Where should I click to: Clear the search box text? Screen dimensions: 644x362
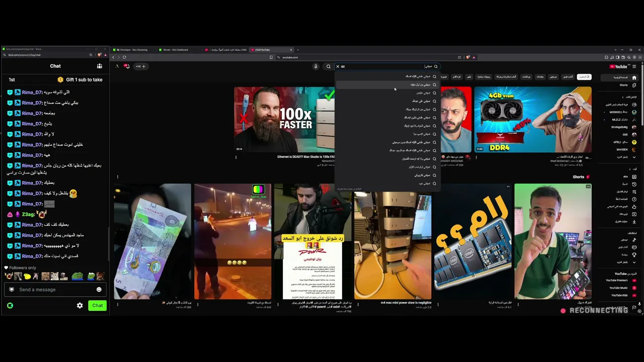[338, 66]
